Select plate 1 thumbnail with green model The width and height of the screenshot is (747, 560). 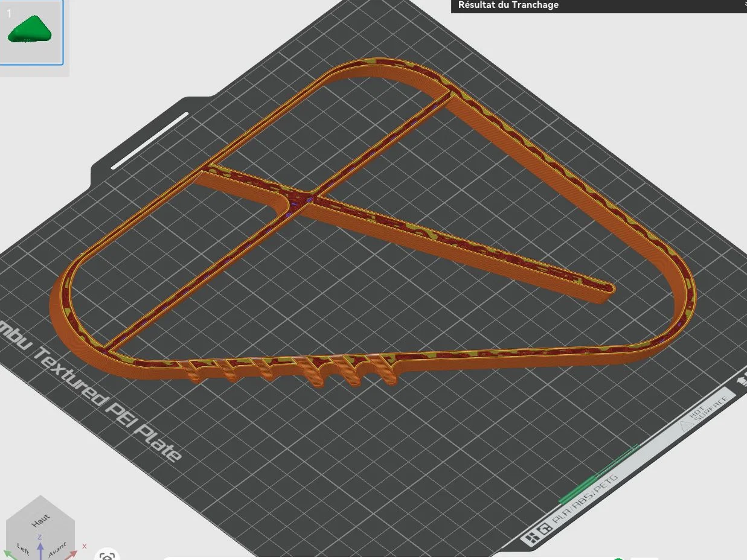click(31, 32)
